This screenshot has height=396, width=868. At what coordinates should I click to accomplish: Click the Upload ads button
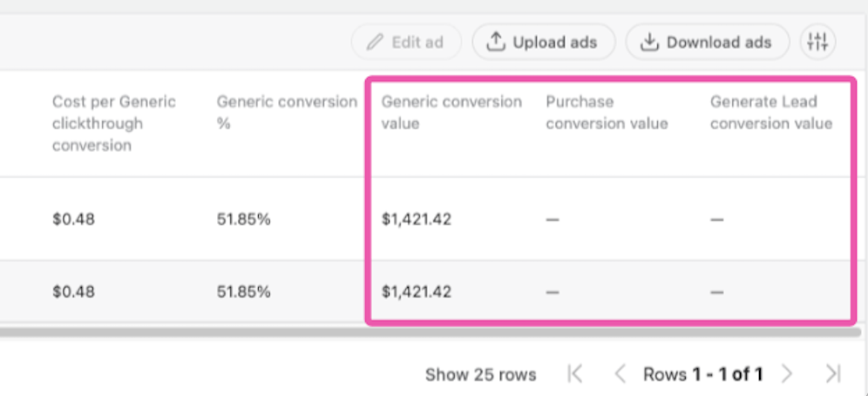click(x=544, y=42)
